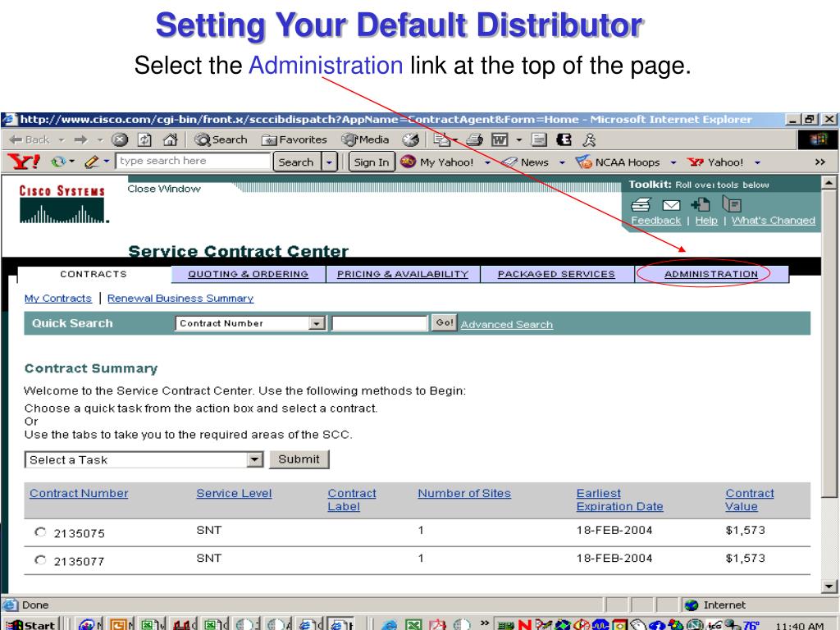Open the Feedback link
This screenshot has width=840, height=630.
click(x=655, y=220)
